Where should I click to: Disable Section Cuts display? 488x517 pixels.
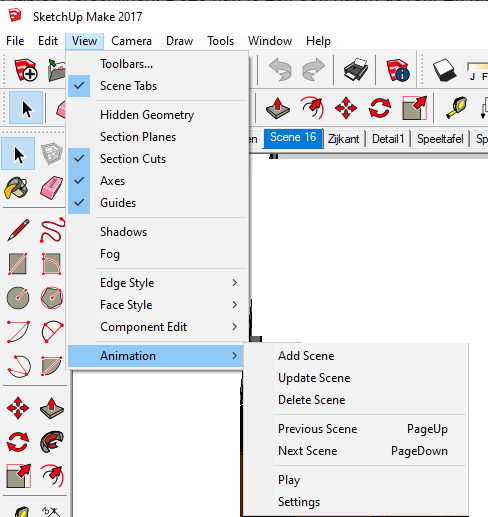tap(158, 159)
